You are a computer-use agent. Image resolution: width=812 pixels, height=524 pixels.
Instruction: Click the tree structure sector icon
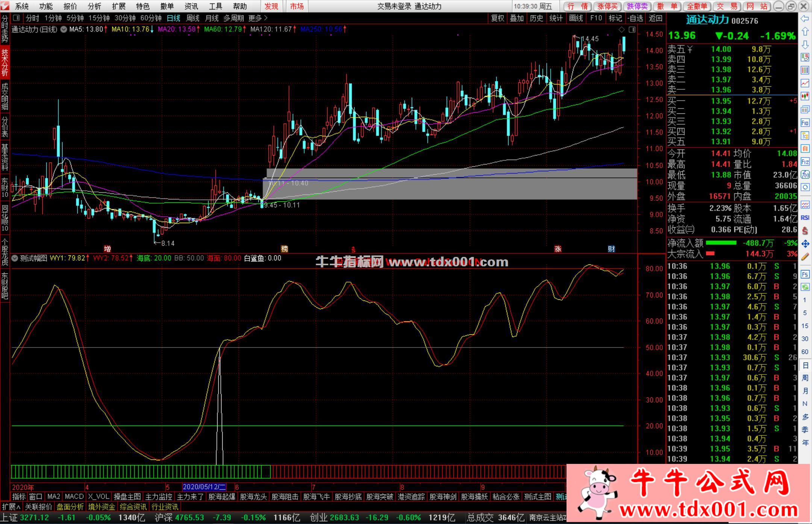click(x=805, y=135)
